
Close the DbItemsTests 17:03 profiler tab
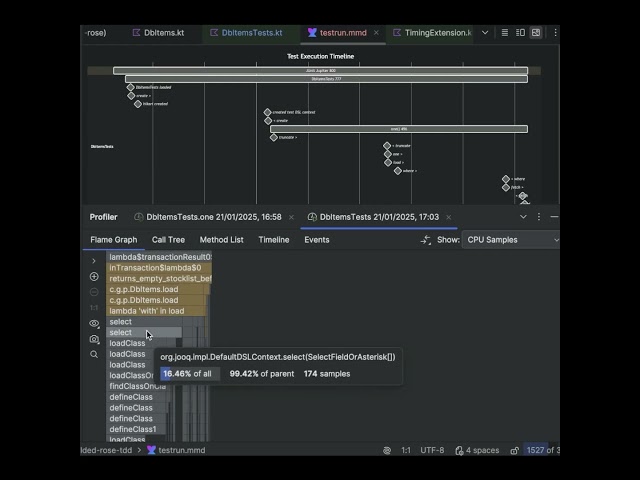click(x=449, y=217)
